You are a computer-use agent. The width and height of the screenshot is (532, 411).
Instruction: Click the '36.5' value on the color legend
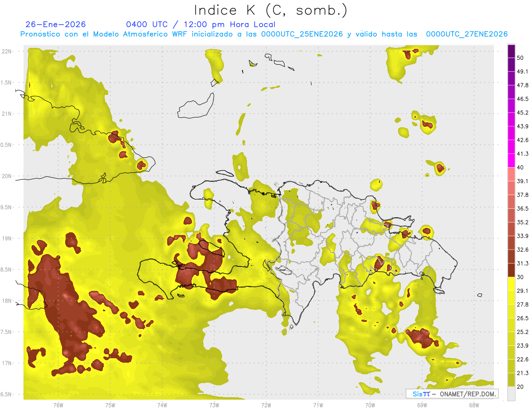(x=523, y=208)
